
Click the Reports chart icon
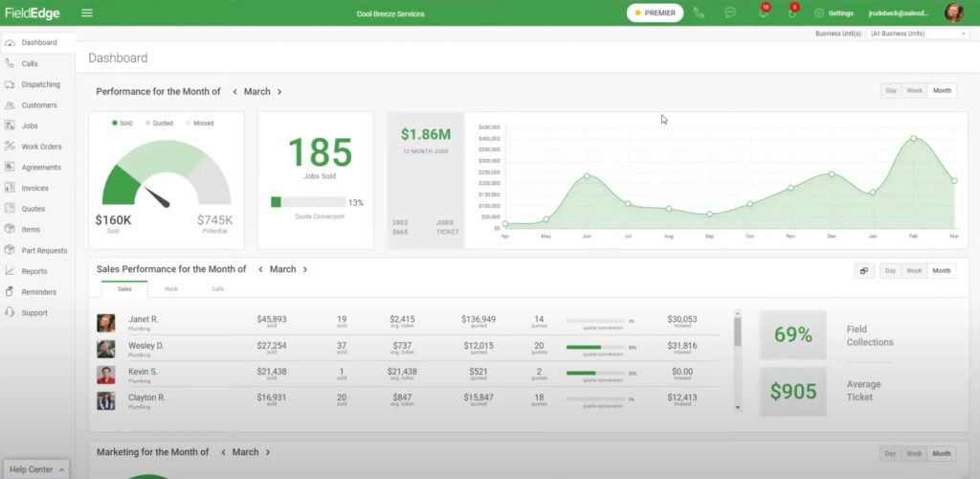[x=10, y=271]
